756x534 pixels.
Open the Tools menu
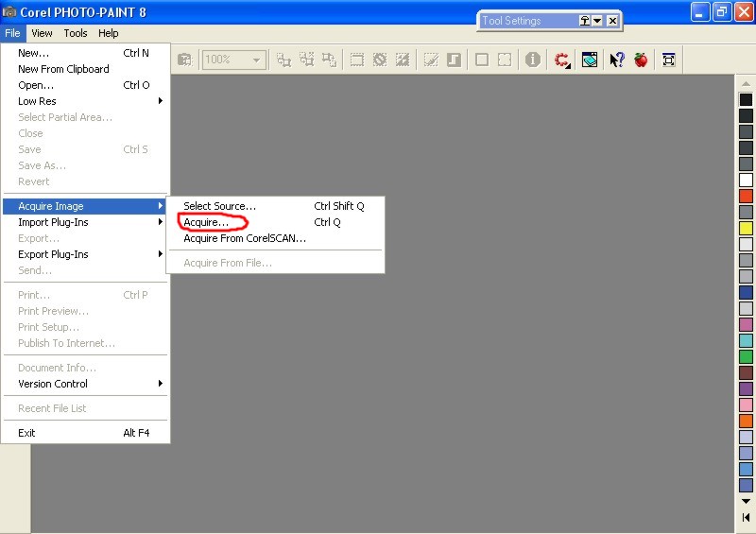tap(76, 33)
